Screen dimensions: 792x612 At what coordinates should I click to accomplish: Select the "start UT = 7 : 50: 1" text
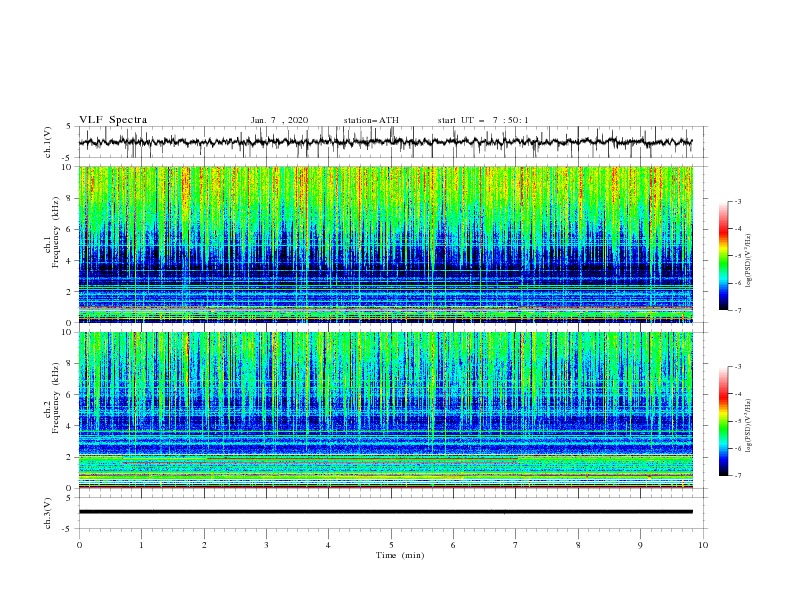pyautogui.click(x=483, y=120)
